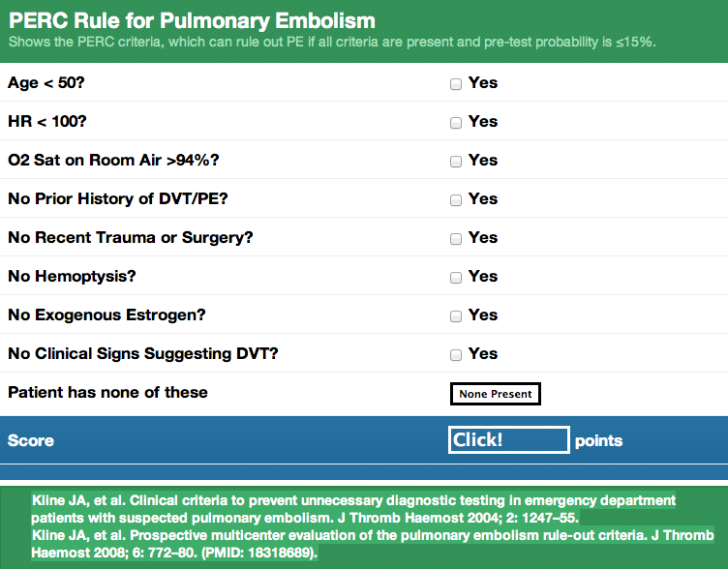The width and height of the screenshot is (728, 569).
Task: Check No Clinical Signs Suggesting DVT
Action: pos(456,355)
